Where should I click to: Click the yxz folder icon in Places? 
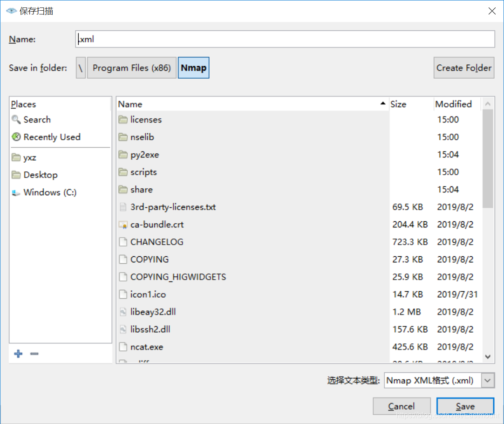[16, 157]
